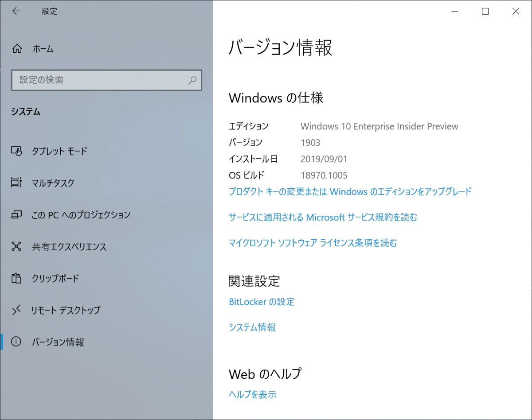This screenshot has height=420, width=532.
Task: Click the OS build value 18970.1005
Action: (324, 175)
